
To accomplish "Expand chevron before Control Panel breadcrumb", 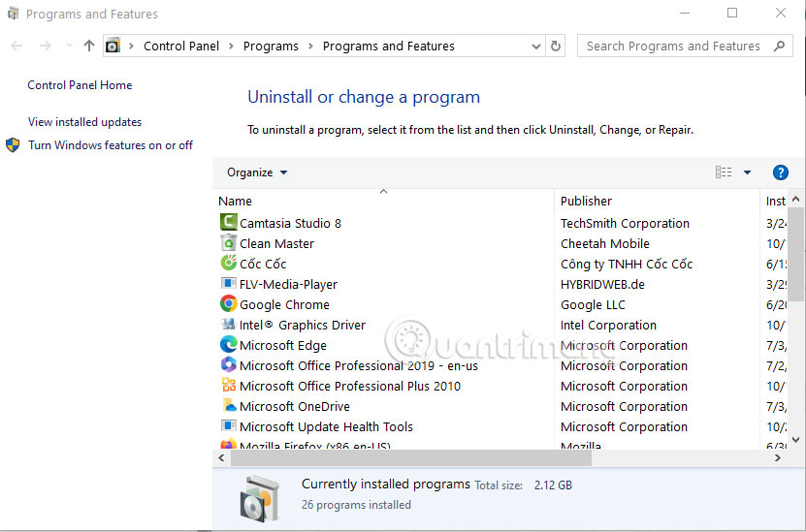I will (x=132, y=47).
